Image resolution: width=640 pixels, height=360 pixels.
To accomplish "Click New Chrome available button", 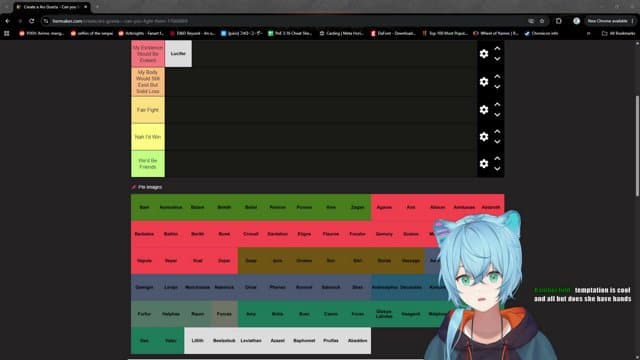I will click(610, 21).
